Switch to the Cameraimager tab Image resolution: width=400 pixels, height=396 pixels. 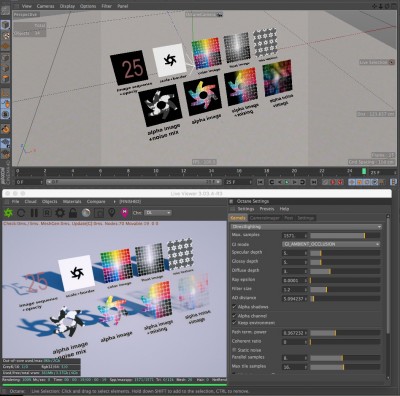point(265,218)
